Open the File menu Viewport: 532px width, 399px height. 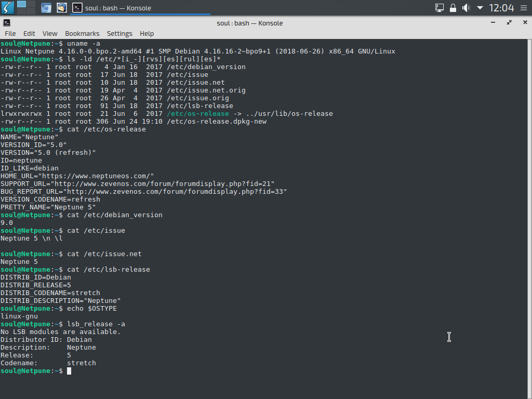(x=10, y=33)
